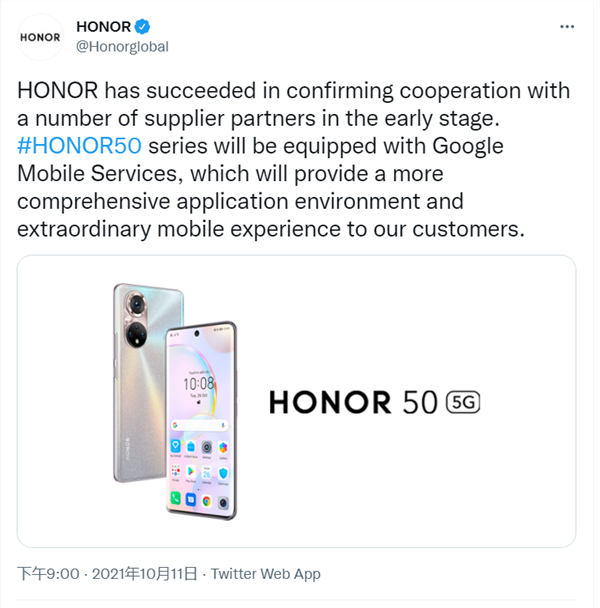600x608 pixels.
Task: Click the Google search bar on phone
Action: point(198,423)
